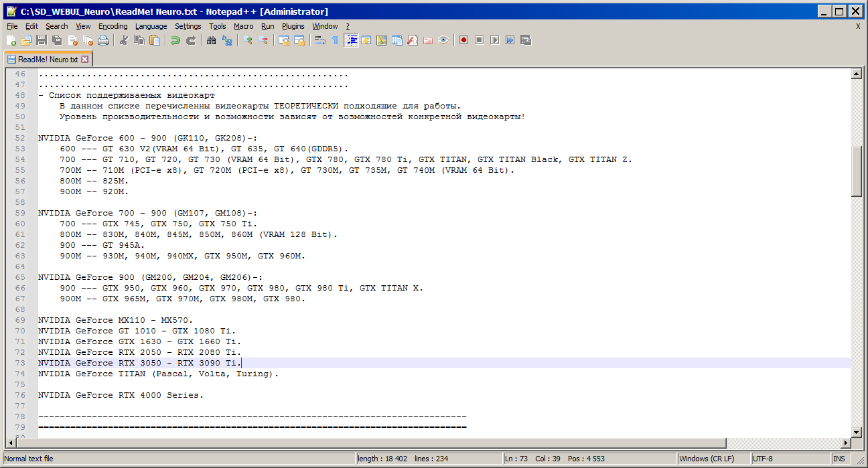Open the File menu
868x468 pixels.
point(12,26)
